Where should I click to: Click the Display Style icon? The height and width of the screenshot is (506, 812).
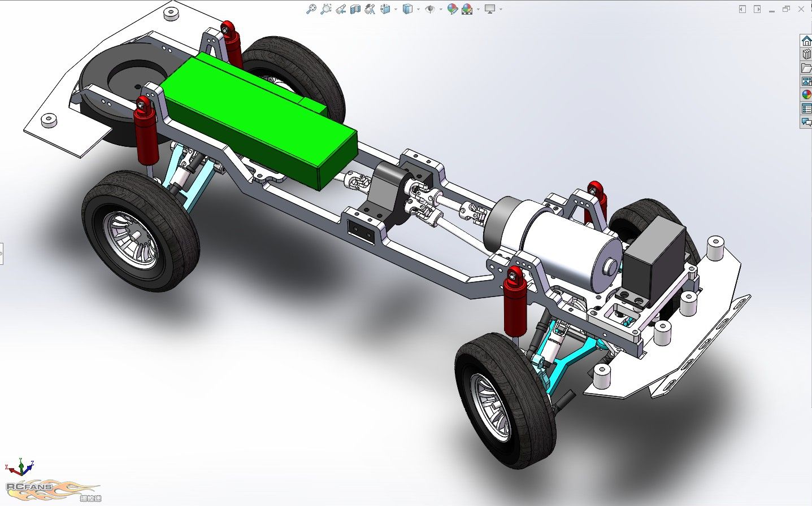click(407, 9)
